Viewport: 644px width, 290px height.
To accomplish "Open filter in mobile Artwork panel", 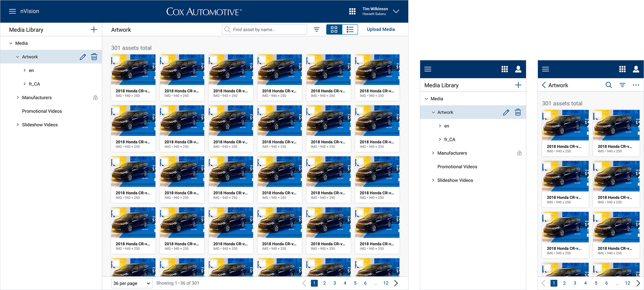I will point(622,85).
